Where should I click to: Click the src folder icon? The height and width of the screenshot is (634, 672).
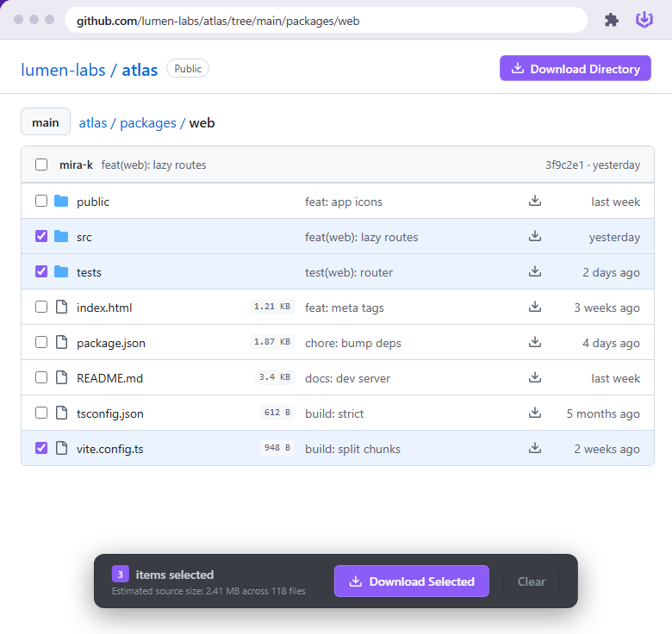point(61,236)
